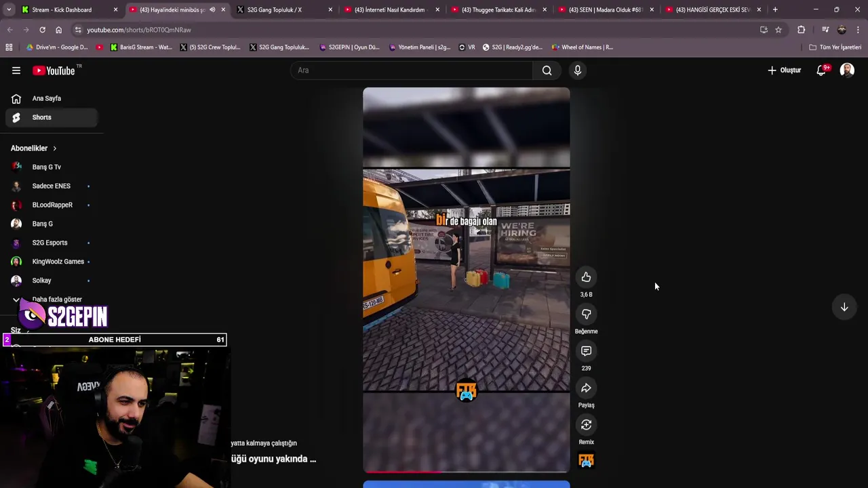Image resolution: width=868 pixels, height=488 pixels.
Task: Install page as app icon in address bar
Action: pos(764,30)
